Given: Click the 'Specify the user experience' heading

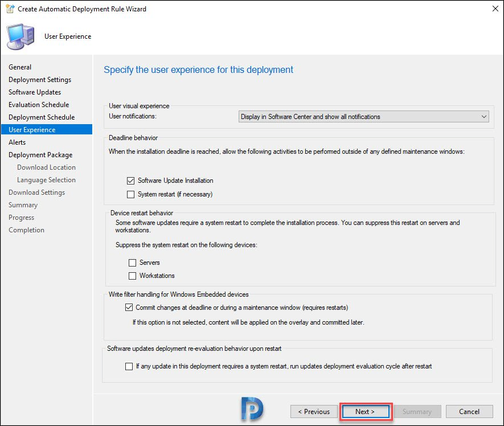Looking at the screenshot, I should coord(198,70).
